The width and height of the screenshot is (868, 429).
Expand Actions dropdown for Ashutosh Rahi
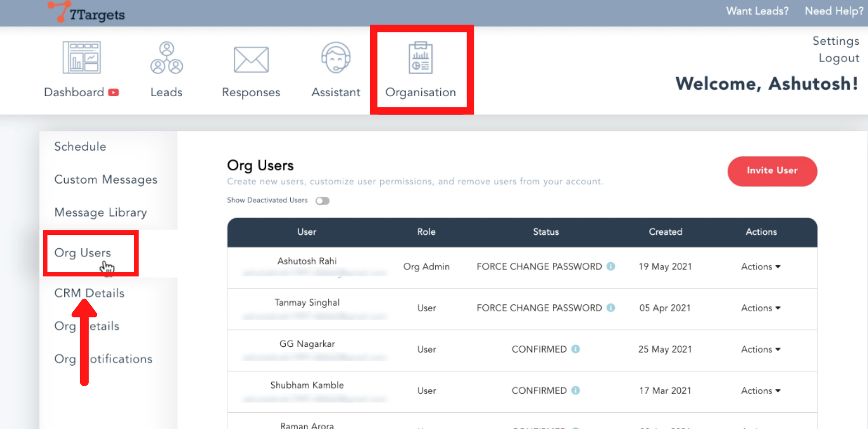click(761, 267)
